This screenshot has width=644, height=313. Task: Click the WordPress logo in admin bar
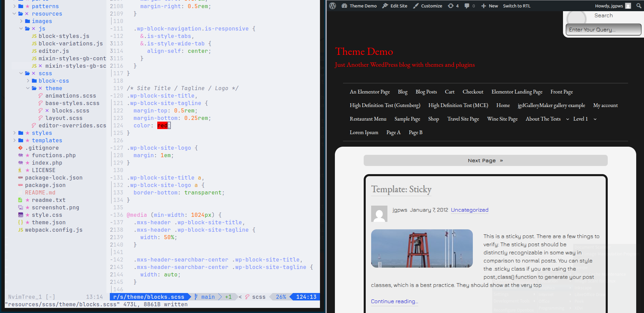(333, 6)
